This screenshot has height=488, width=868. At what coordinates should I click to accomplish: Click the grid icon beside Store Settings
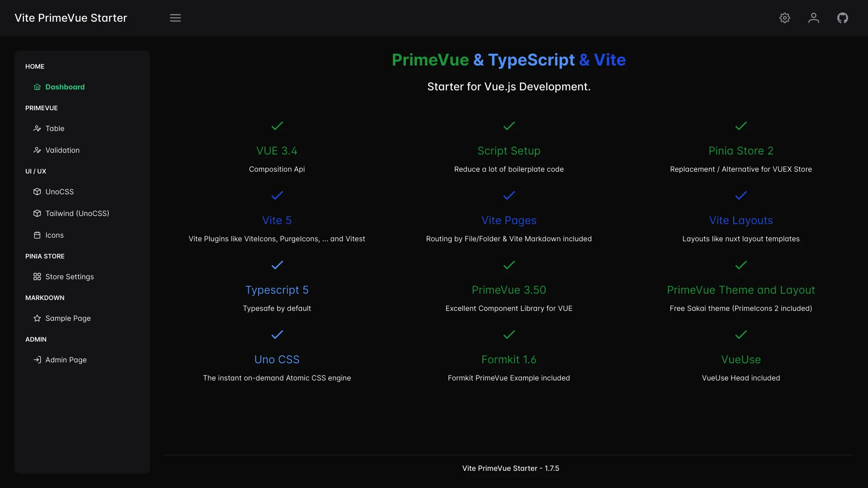coord(37,277)
